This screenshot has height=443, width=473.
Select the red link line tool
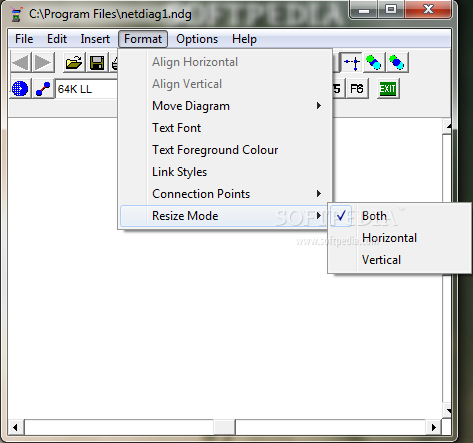pos(43,89)
